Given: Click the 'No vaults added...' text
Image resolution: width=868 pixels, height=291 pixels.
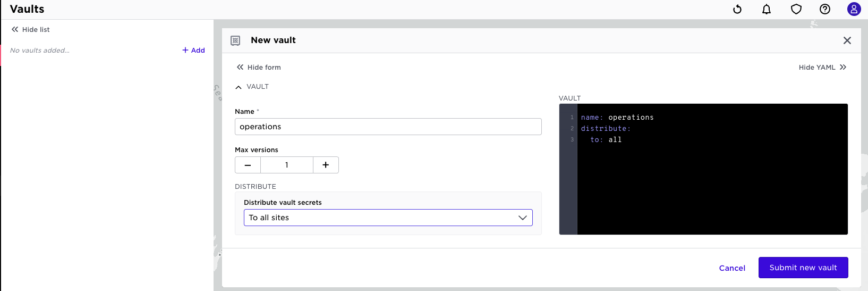Looking at the screenshot, I should coord(40,51).
